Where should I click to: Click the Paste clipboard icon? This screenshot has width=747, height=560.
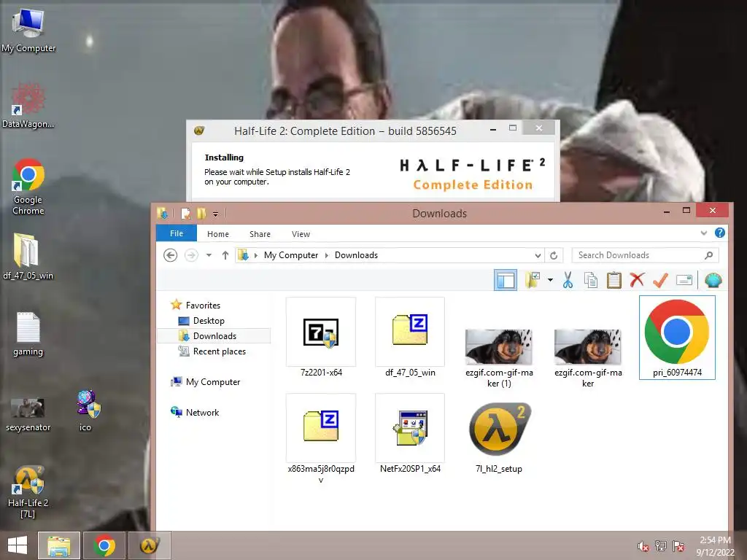[614, 280]
